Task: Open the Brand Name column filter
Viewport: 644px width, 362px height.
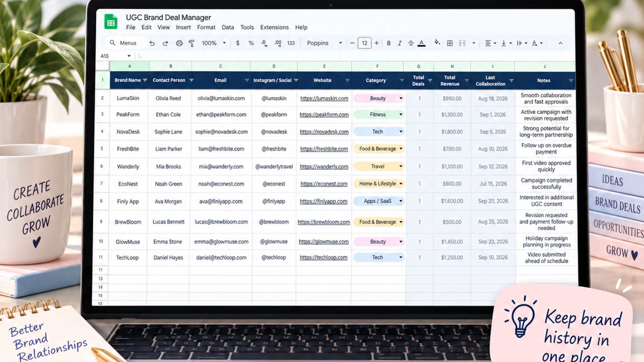Action: tap(145, 80)
